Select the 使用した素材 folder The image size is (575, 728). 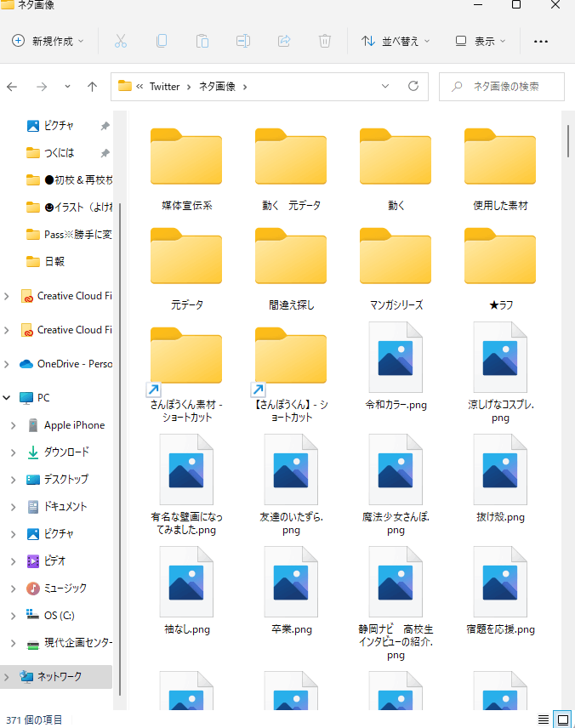[500, 169]
